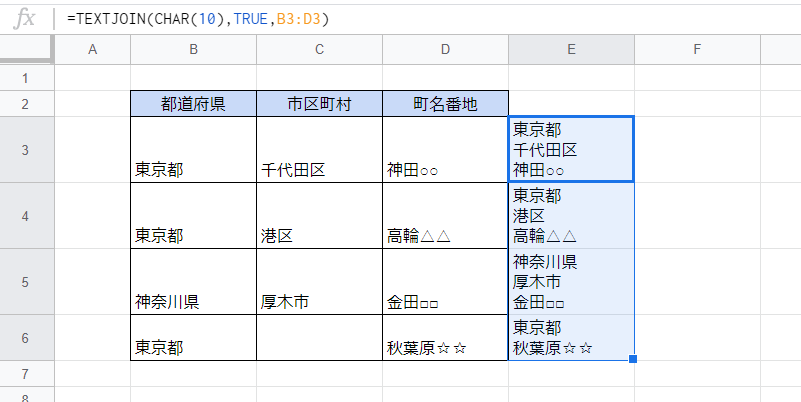Click the blue fill handle at E6

(633, 359)
